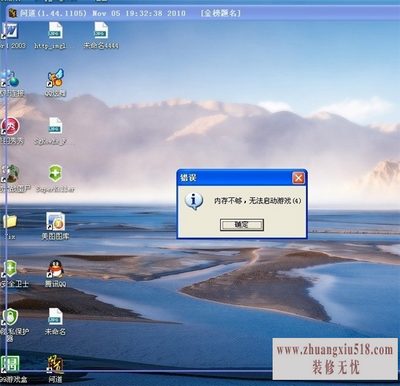Select the Word 2003 shortcut icon
400x386 pixels.
pyautogui.click(x=9, y=32)
